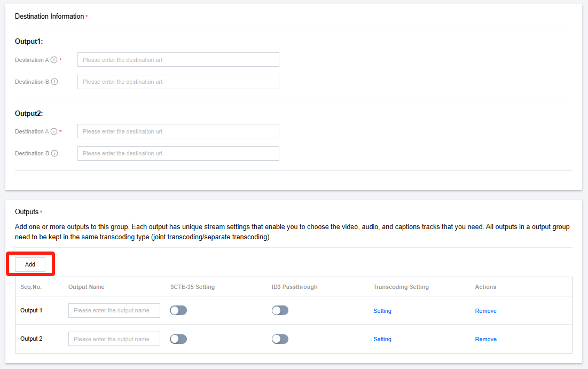Open transcoding Setting for Output 2
The image size is (588, 369).
tap(382, 339)
